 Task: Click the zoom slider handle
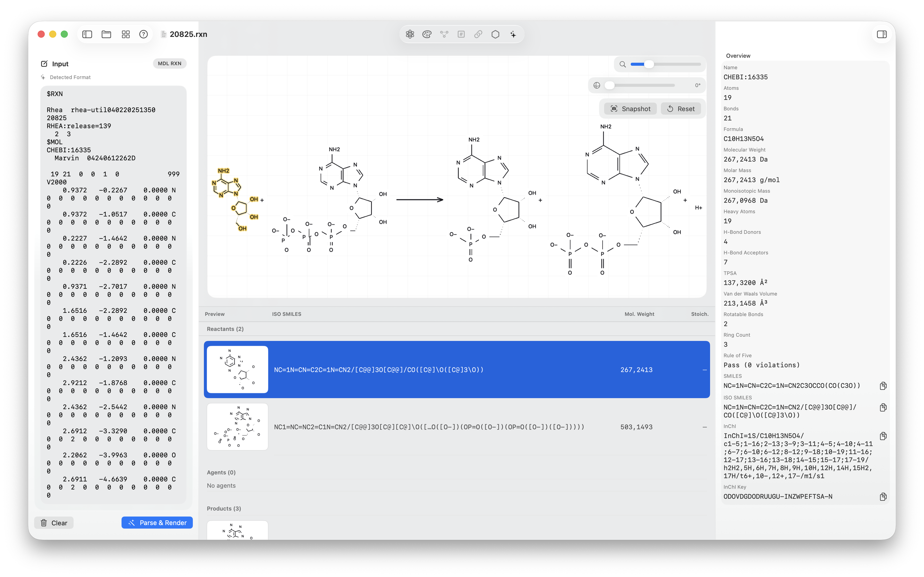pos(649,64)
